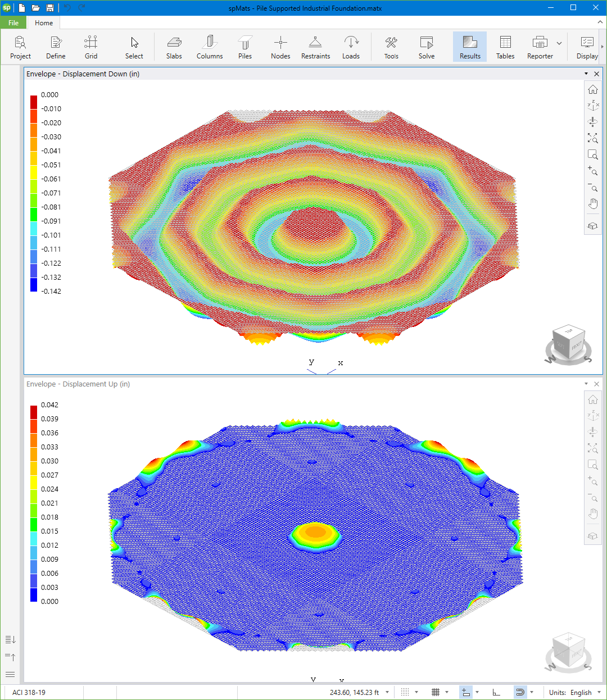Screen dimensions: 607x700
Task: Select the Slabs tool
Action: (174, 47)
